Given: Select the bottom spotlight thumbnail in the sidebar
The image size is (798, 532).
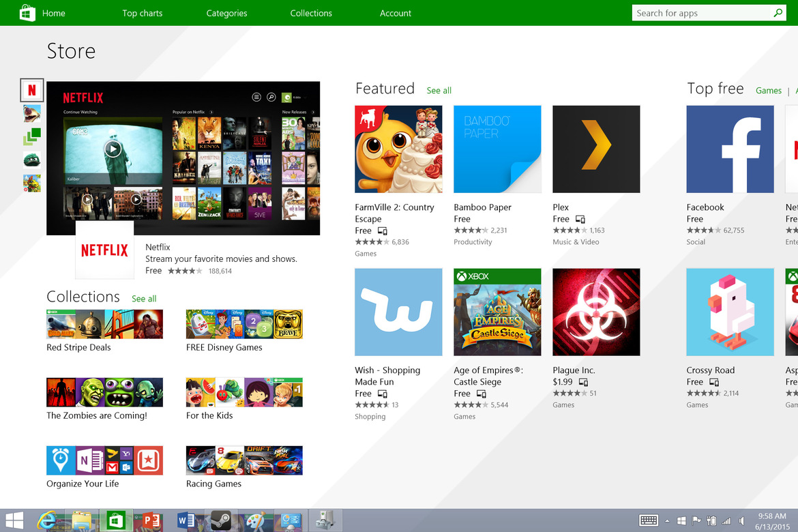Looking at the screenshot, I should pyautogui.click(x=32, y=183).
